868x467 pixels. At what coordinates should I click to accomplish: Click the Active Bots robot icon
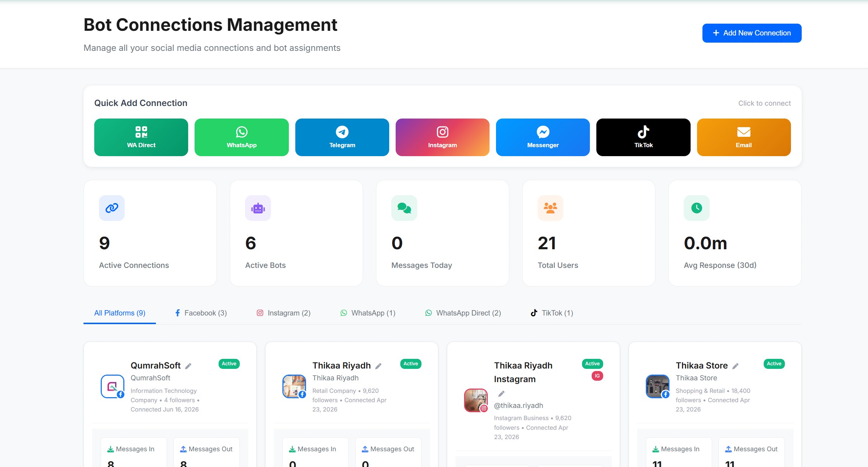[x=258, y=208]
